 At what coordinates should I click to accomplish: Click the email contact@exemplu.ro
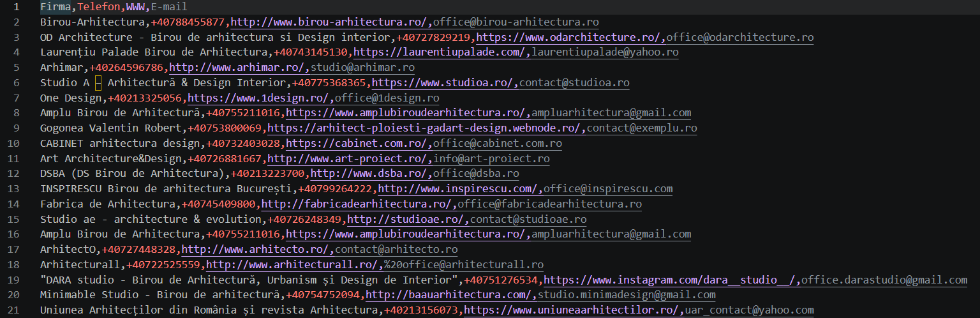pyautogui.click(x=642, y=128)
